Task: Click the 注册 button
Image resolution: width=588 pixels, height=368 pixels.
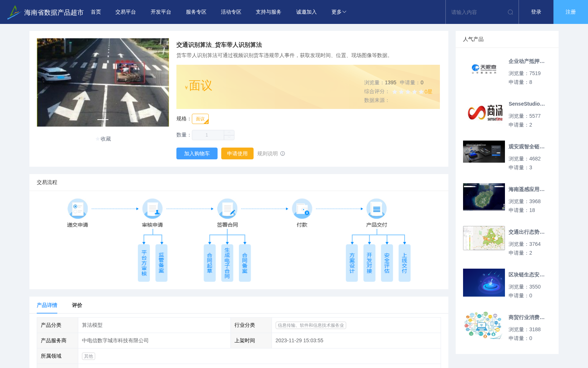Action: (x=571, y=12)
